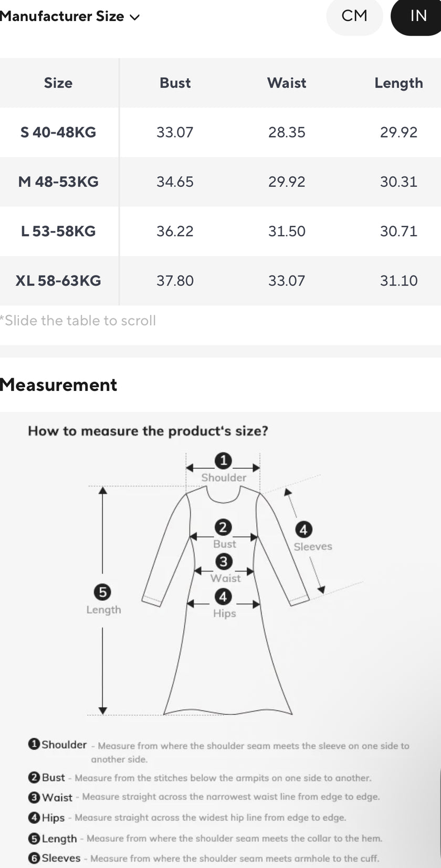
Task: Select the Bust column header
Action: coord(175,83)
